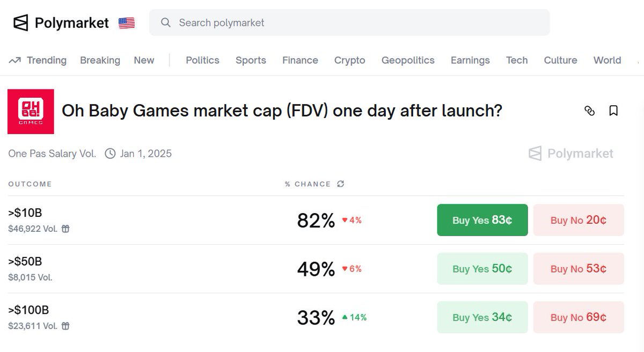Click the $46,922 Vol. text
The image size is (644, 352).
click(33, 229)
